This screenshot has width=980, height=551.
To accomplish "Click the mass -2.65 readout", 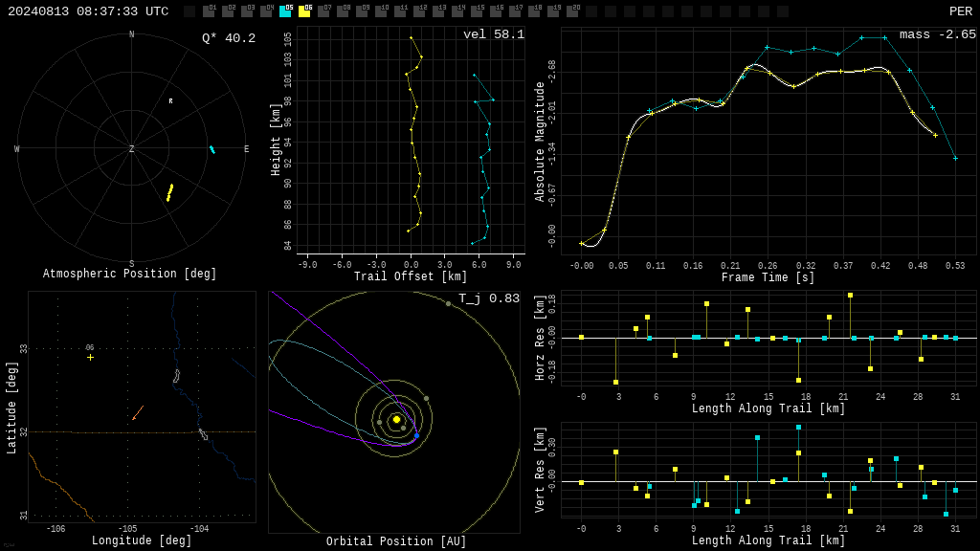I will (x=938, y=34).
